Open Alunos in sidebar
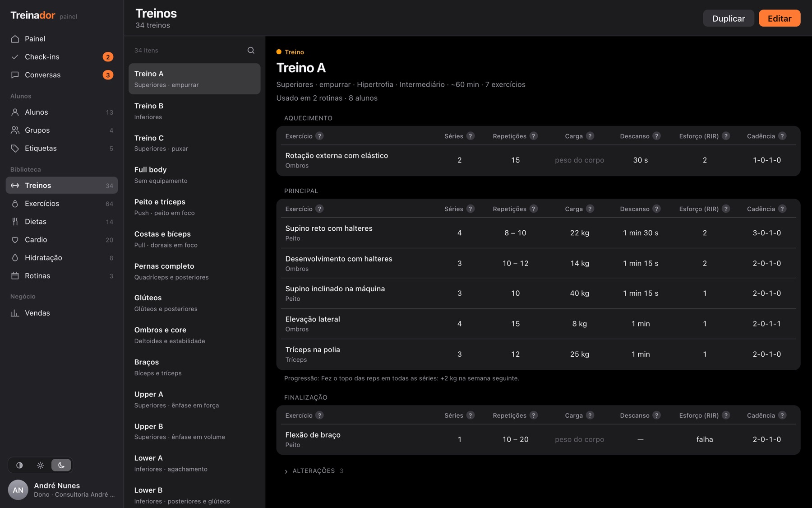The width and height of the screenshot is (812, 508). tap(62, 112)
